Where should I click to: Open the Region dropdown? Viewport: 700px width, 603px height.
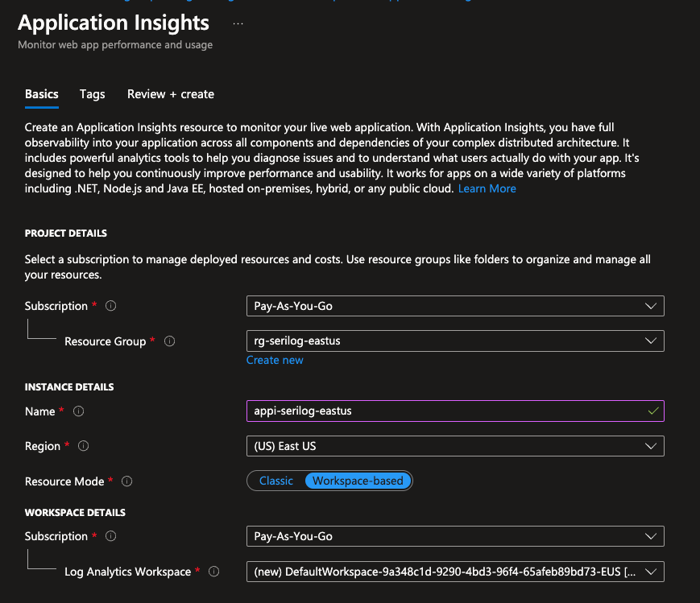point(455,446)
